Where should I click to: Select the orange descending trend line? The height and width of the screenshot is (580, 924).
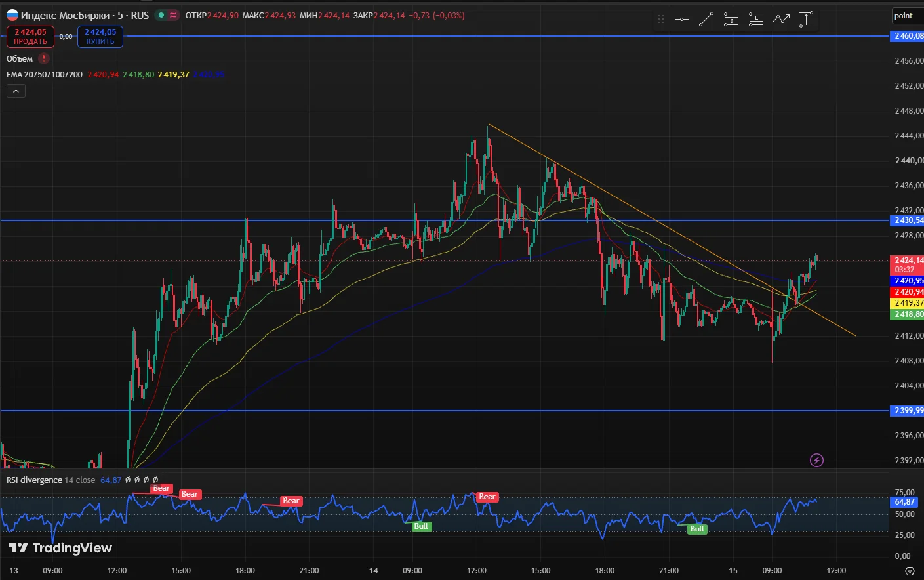pos(672,230)
